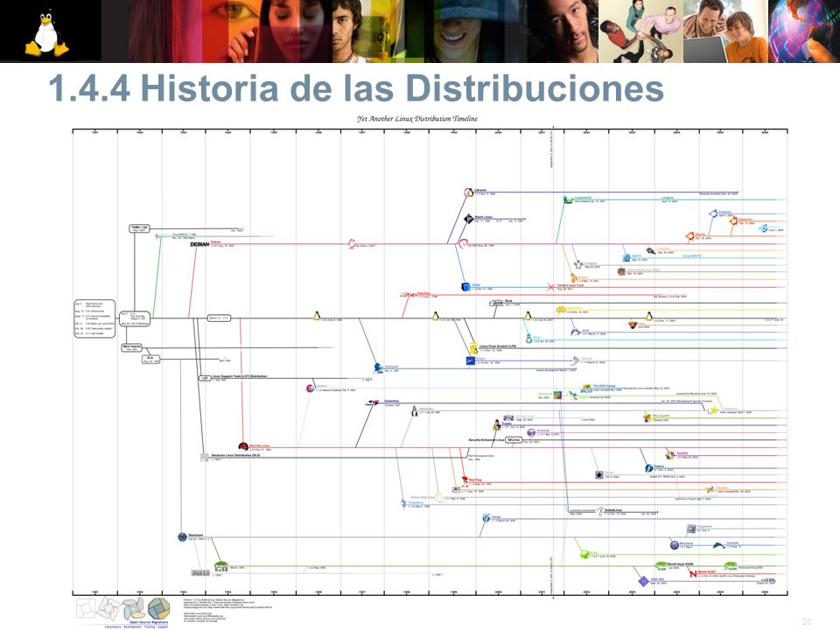Click the Arch Linux blue arch logo
840x630 pixels.
pyautogui.click(x=576, y=332)
